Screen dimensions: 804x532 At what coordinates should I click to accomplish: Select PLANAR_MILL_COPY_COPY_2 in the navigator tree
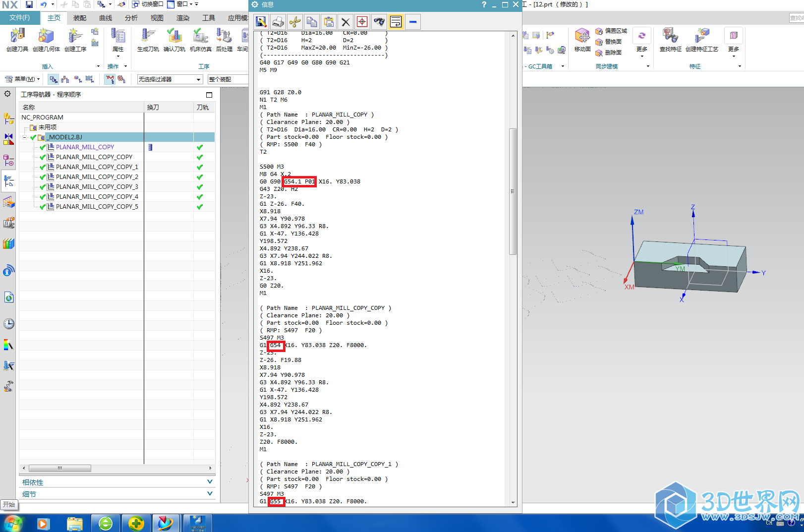click(97, 177)
